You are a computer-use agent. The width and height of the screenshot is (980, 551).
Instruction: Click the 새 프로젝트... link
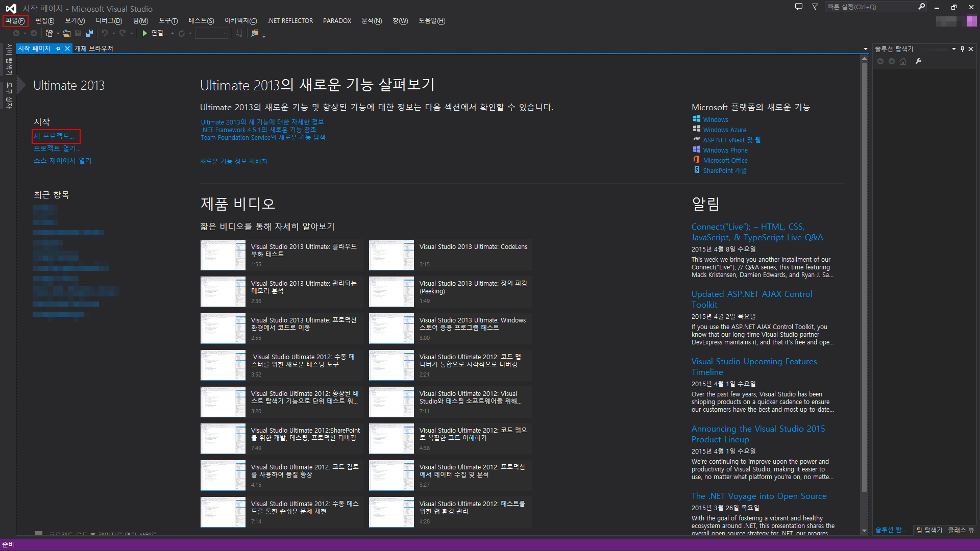(54, 136)
